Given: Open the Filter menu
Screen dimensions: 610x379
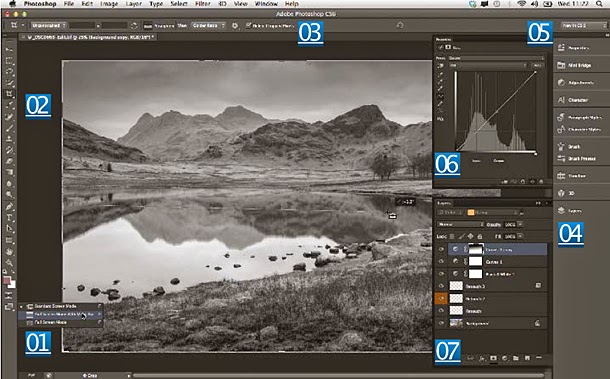Looking at the screenshot, I should (x=202, y=4).
